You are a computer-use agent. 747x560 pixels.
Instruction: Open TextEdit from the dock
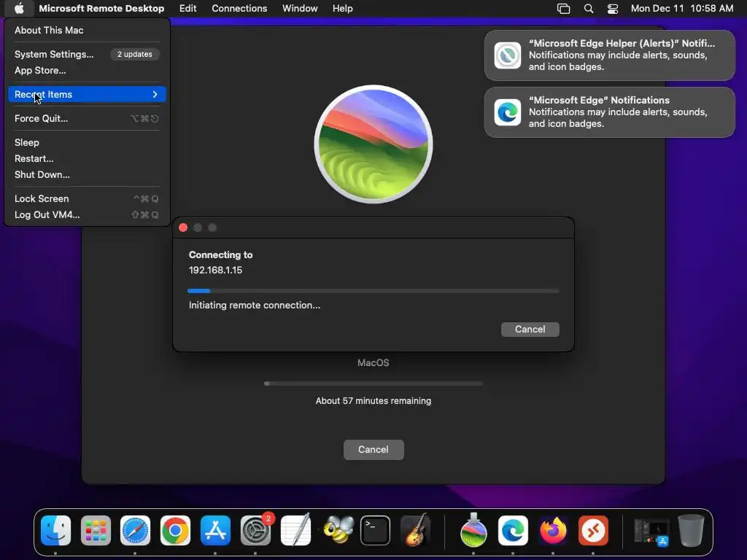click(296, 529)
